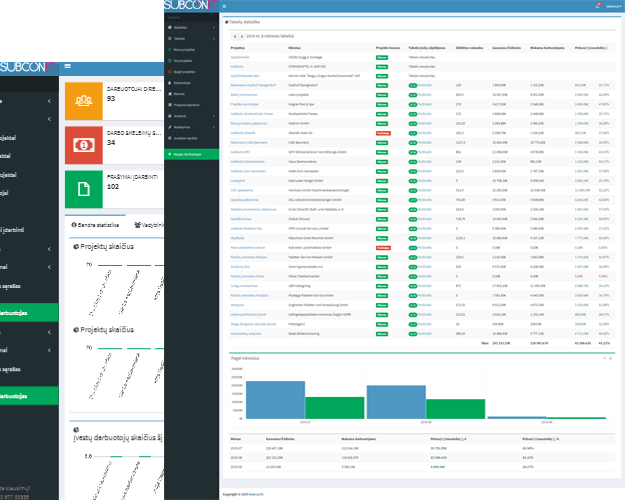Click the Klientai sidebar icon

(170, 94)
